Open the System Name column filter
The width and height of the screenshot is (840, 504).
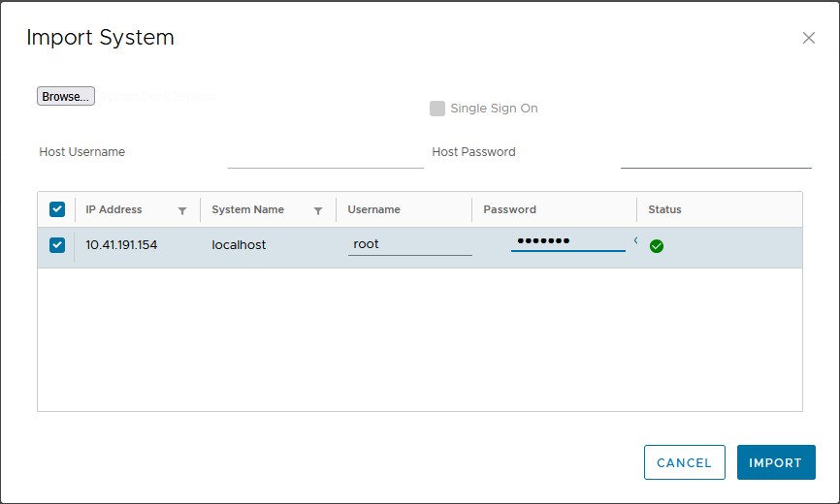pyautogui.click(x=318, y=210)
